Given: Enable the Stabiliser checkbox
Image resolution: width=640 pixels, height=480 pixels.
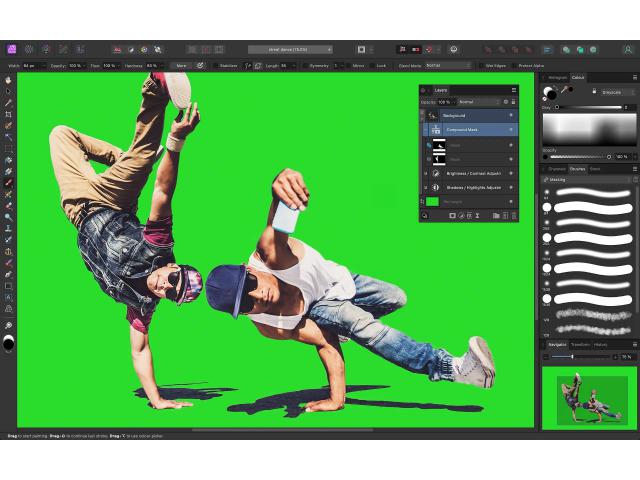Looking at the screenshot, I should pyautogui.click(x=214, y=65).
